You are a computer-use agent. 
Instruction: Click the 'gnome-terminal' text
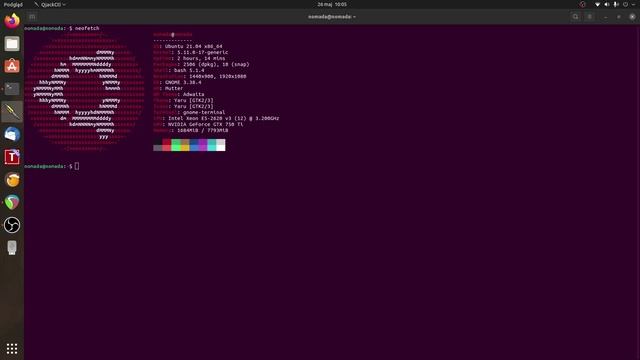(x=204, y=112)
